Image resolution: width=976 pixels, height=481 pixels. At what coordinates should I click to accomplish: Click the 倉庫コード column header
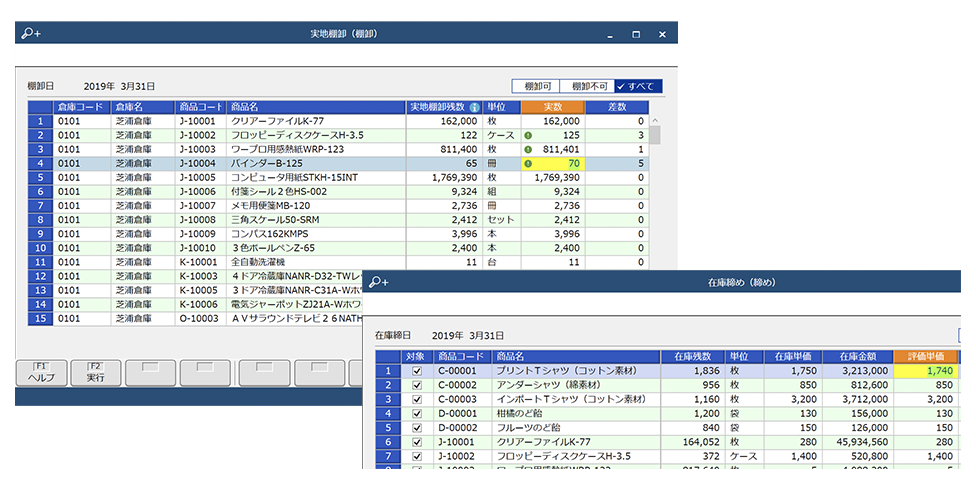[x=83, y=107]
